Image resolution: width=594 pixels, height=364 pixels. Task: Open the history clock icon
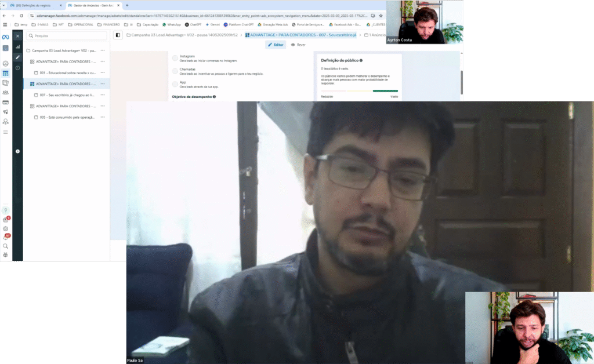[17, 68]
